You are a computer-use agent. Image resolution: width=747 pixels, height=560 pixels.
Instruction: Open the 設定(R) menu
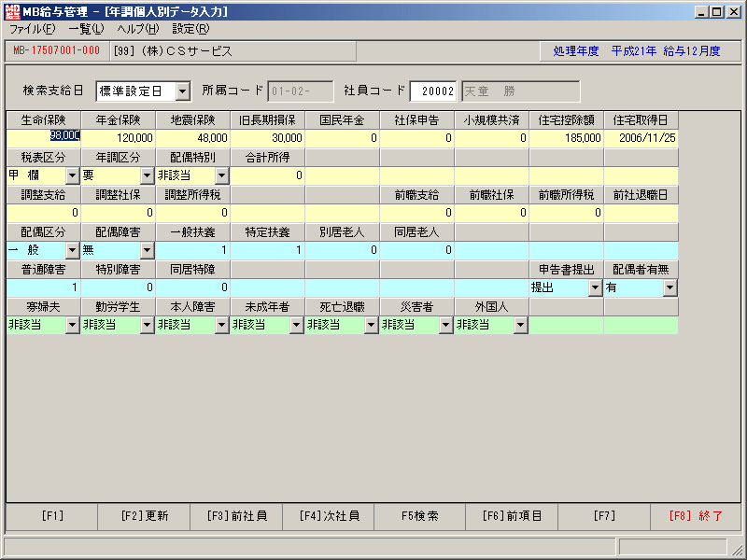[x=190, y=29]
